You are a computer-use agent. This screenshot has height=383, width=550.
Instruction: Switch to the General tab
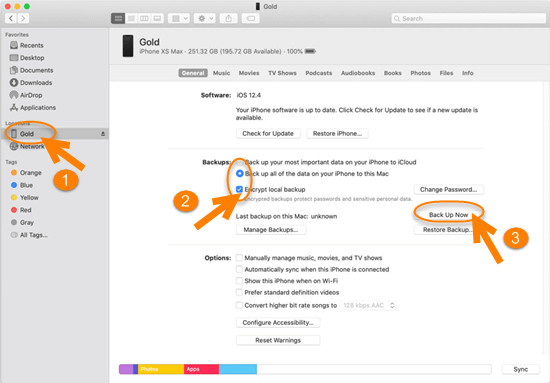(x=193, y=73)
